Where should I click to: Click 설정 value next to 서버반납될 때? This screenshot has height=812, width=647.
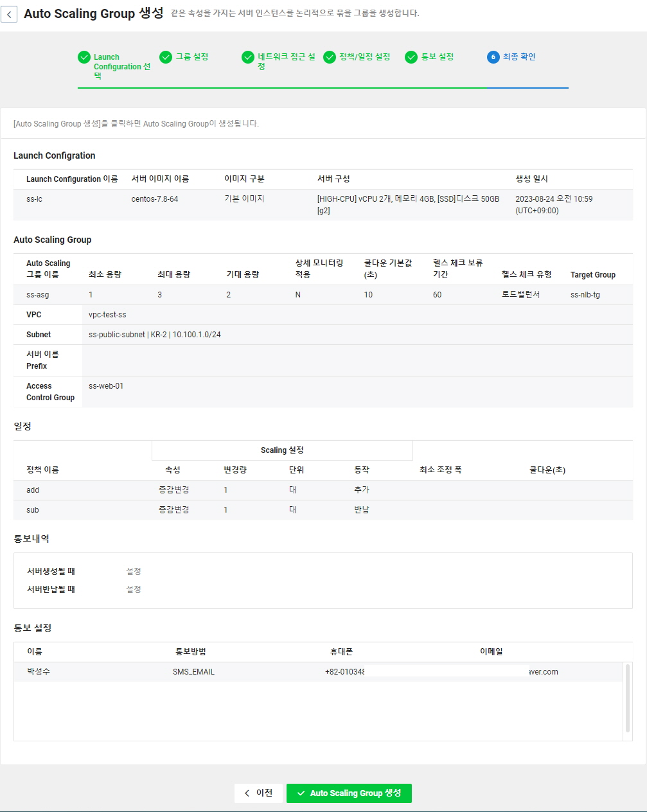point(134,589)
